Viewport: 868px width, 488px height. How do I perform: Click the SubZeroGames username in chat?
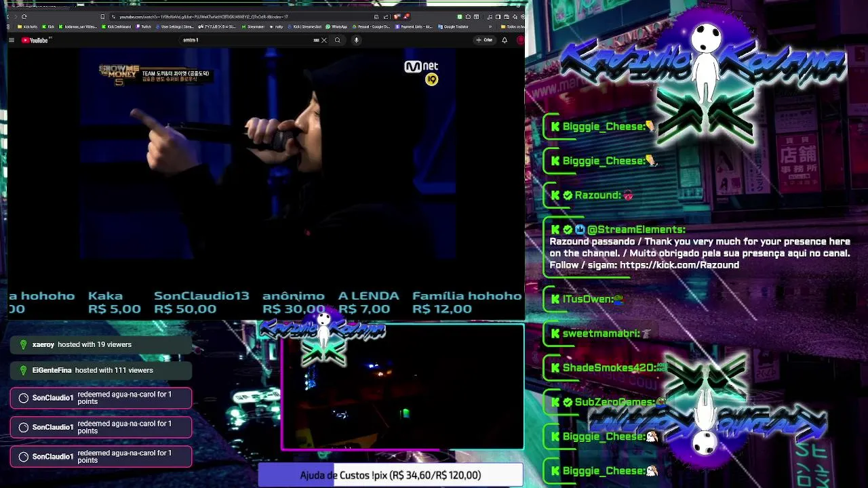tap(614, 403)
